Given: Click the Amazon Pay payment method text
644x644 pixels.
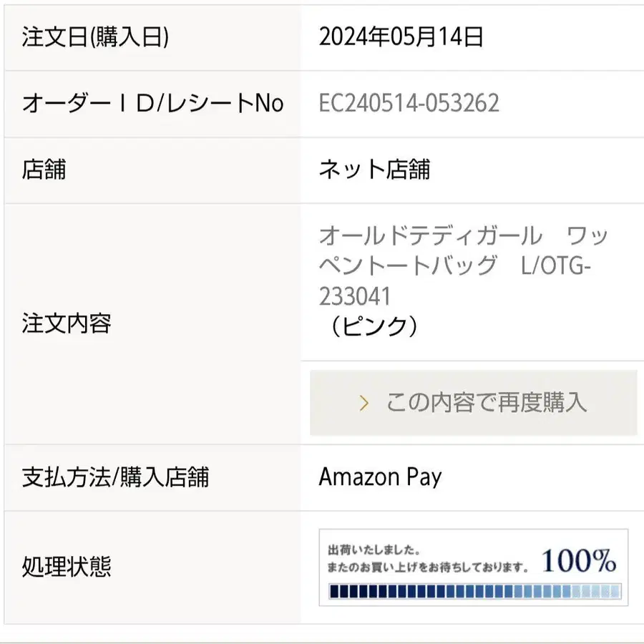Looking at the screenshot, I should pyautogui.click(x=381, y=477).
